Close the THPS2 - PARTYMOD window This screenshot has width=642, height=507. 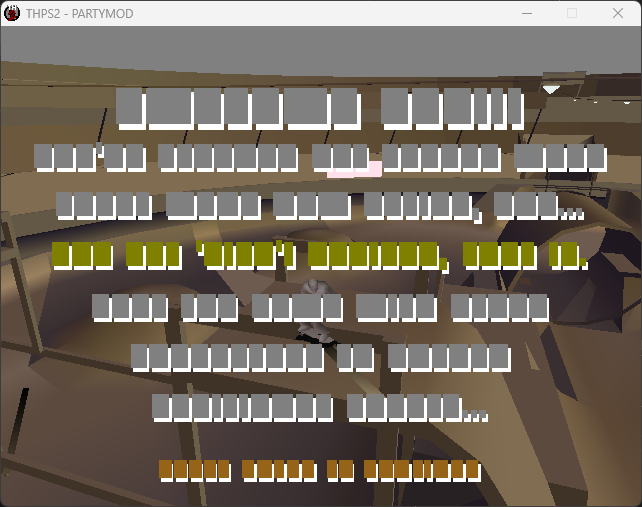click(618, 14)
